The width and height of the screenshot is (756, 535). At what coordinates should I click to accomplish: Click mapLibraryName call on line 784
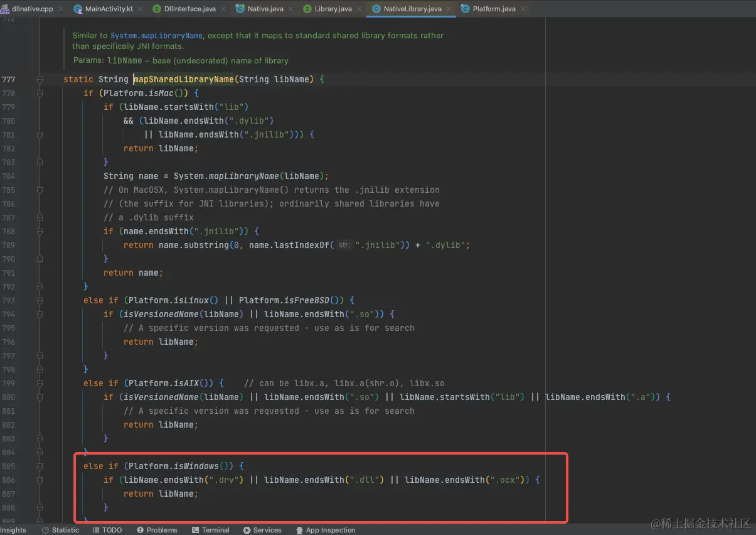(244, 176)
